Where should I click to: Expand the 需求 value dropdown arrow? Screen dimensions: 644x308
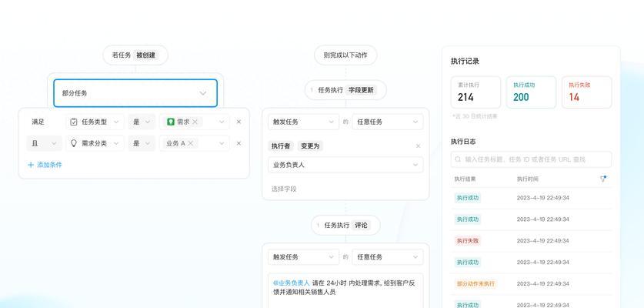click(222, 122)
